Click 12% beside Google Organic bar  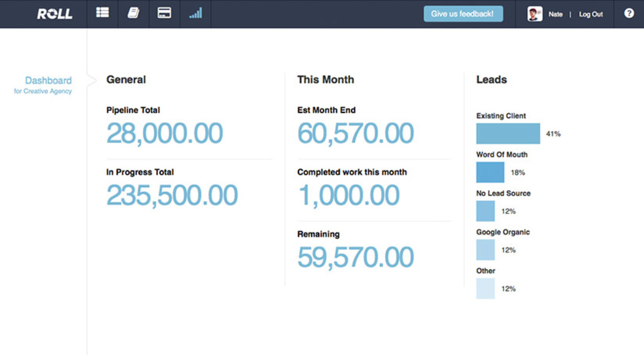pos(508,250)
